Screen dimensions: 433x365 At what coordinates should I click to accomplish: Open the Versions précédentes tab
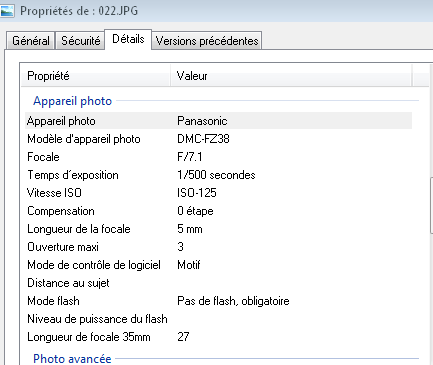[x=207, y=41]
